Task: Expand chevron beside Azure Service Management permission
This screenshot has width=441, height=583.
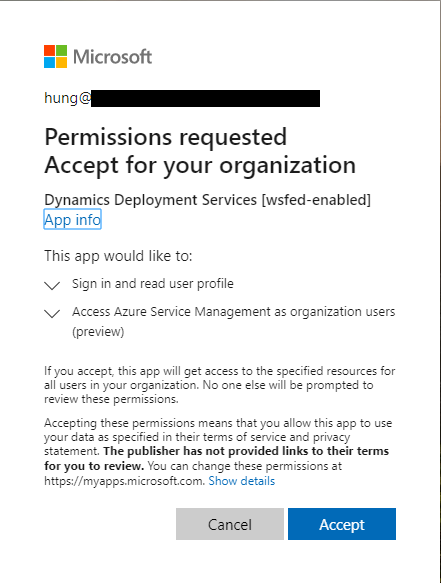Action: coord(52,313)
